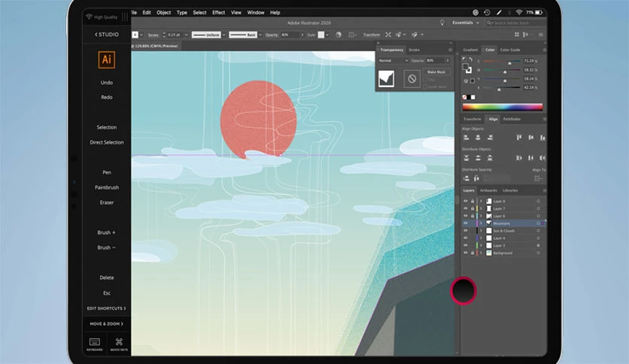The width and height of the screenshot is (629, 364).
Task: Choose the Direct Selection shortcut
Action: (107, 142)
